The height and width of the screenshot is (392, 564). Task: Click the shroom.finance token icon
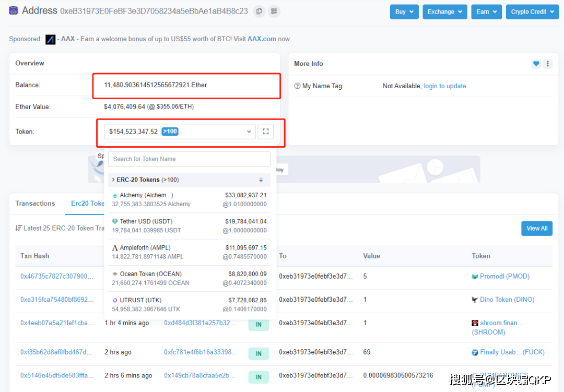475,323
